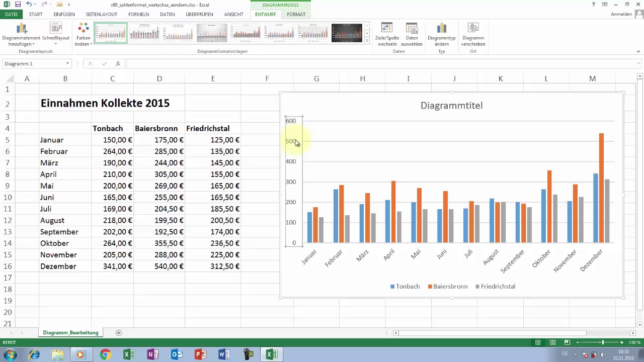Image resolution: width=644 pixels, height=362 pixels.
Task: Click Zeile/Spalte wechseln
Action: (387, 35)
